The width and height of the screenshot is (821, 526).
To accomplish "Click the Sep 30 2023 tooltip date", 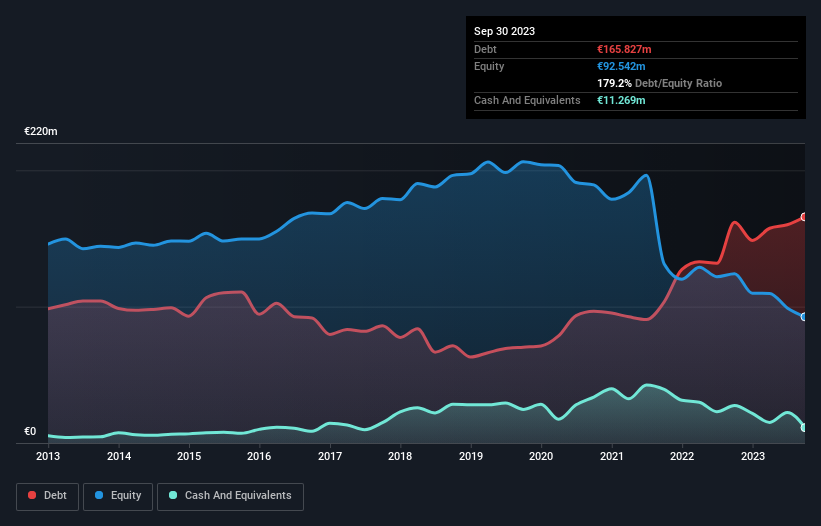I will [x=504, y=31].
